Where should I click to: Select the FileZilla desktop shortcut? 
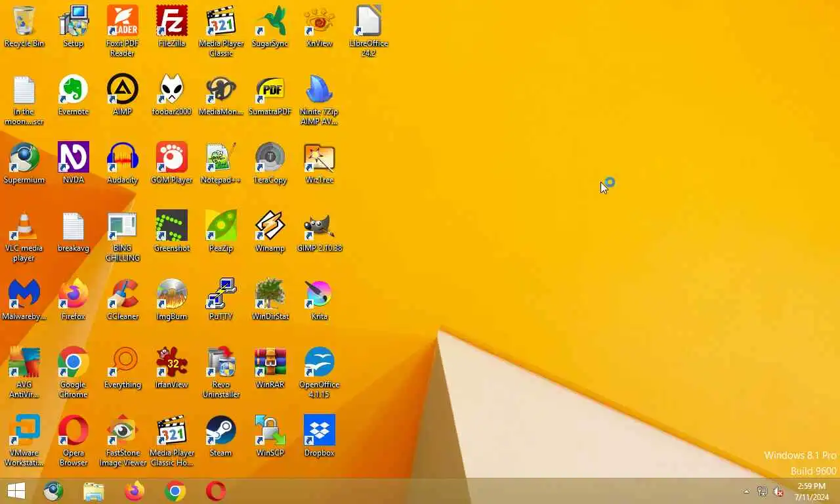pos(172,27)
